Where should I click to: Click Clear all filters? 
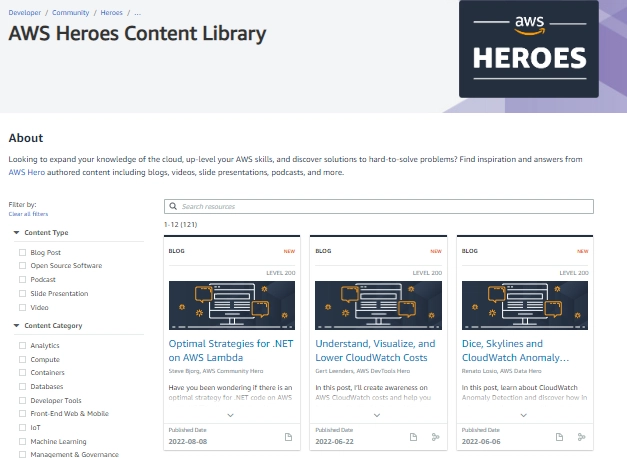28,214
